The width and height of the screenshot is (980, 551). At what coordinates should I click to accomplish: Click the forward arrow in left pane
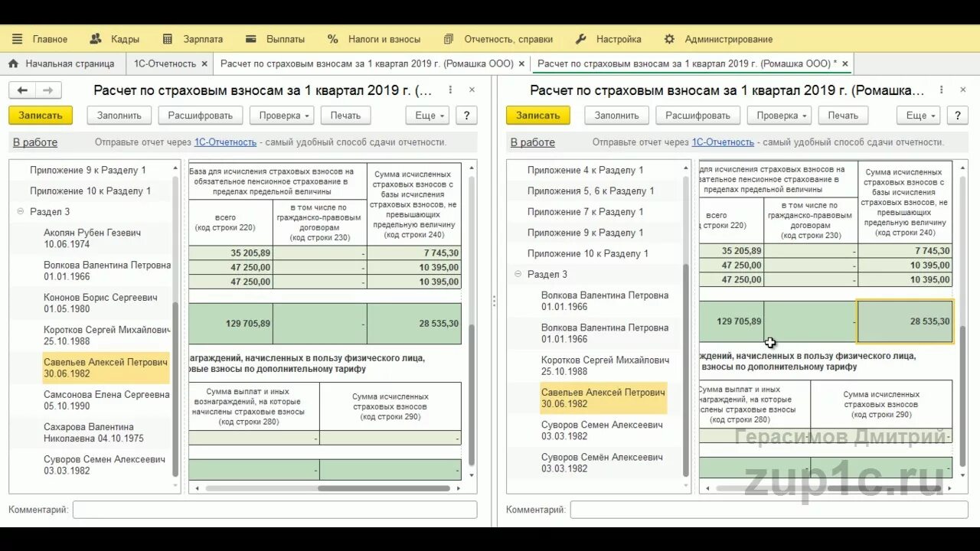pyautogui.click(x=47, y=90)
